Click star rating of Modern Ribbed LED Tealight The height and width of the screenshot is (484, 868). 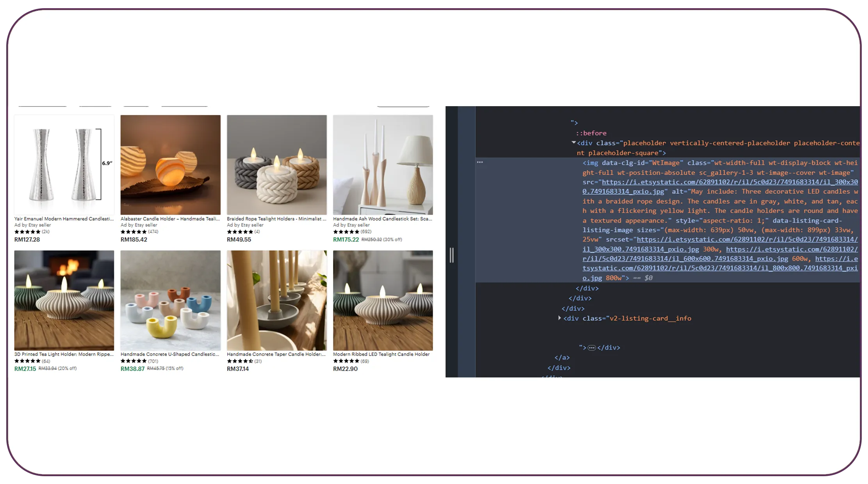pyautogui.click(x=346, y=361)
